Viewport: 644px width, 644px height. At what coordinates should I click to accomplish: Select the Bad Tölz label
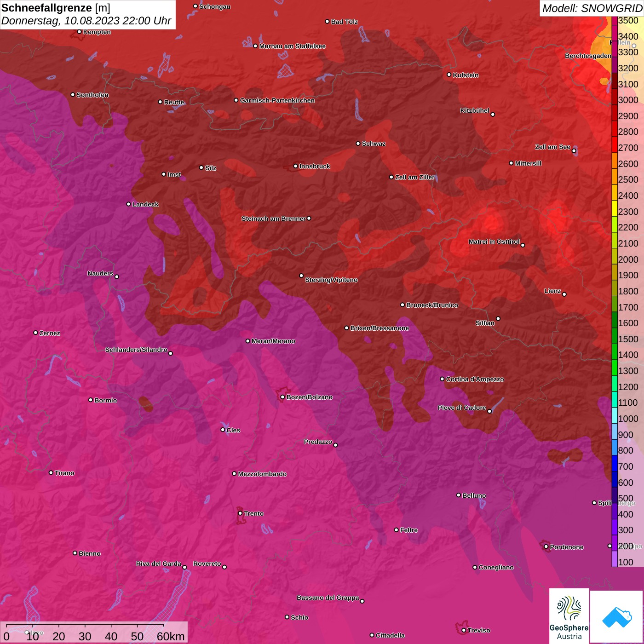point(344,22)
